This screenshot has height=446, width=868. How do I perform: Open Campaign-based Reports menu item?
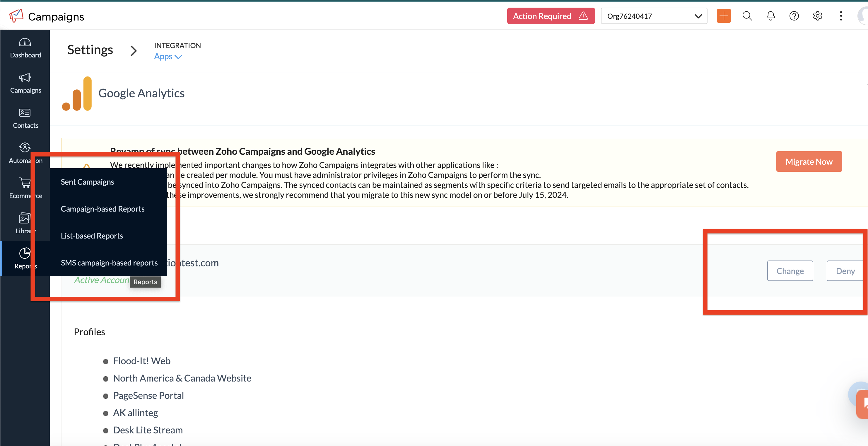coord(102,209)
